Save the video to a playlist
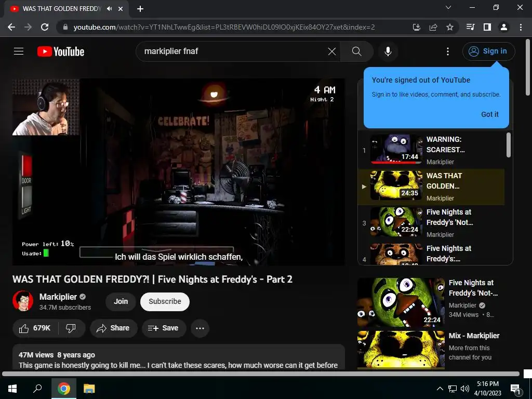Image resolution: width=532 pixels, height=399 pixels. pos(164,328)
